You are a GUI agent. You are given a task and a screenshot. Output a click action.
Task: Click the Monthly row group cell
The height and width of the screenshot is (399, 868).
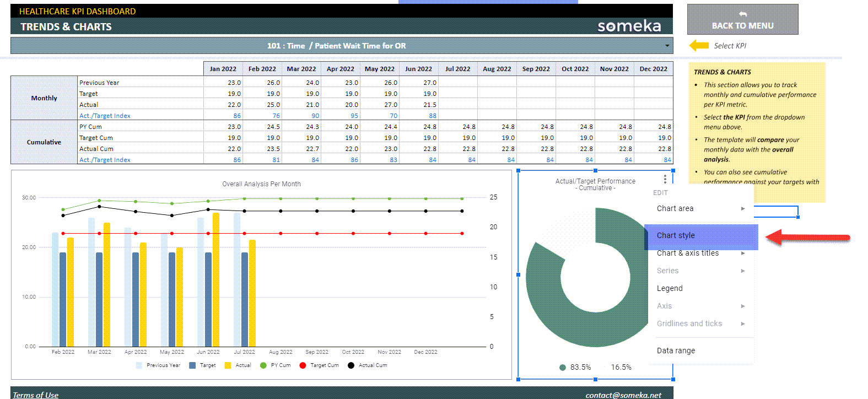pyautogui.click(x=44, y=98)
